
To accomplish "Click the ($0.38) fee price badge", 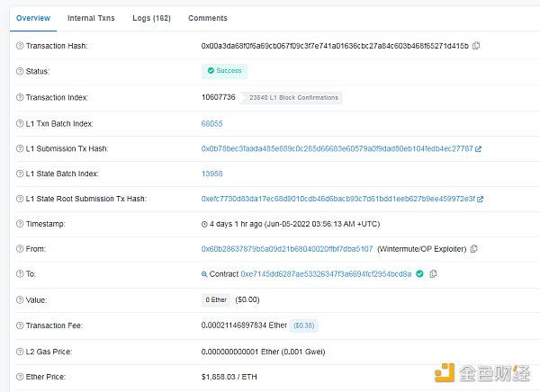I will (x=304, y=325).
